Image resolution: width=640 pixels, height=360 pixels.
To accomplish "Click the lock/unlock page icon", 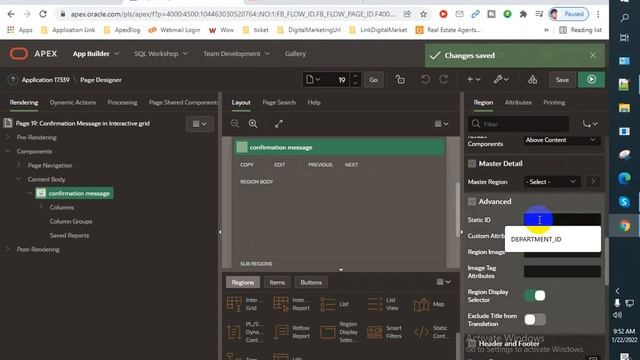I will click(x=400, y=80).
